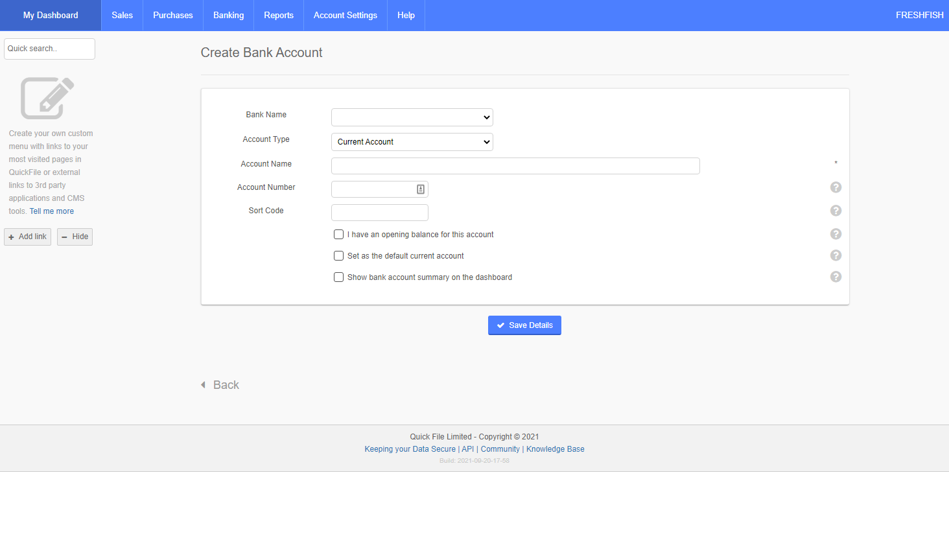949x560 pixels.
Task: Open the Banking menu
Action: [x=228, y=16]
